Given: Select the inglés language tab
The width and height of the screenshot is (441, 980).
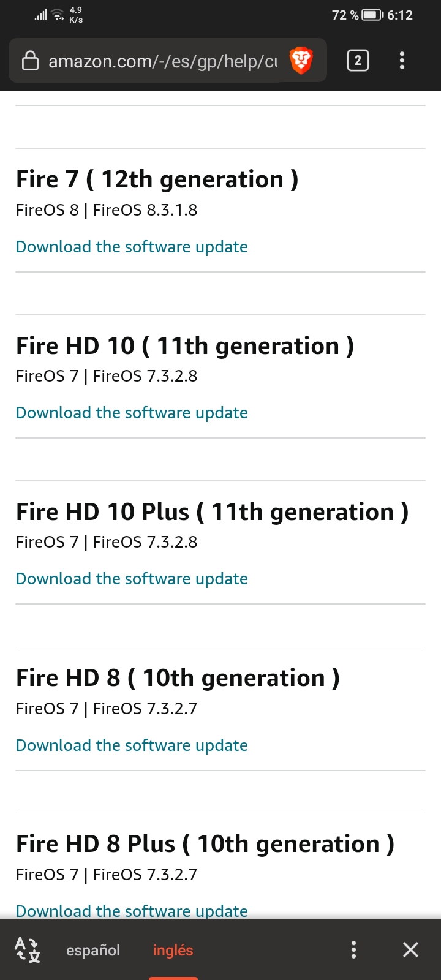Looking at the screenshot, I should click(173, 950).
